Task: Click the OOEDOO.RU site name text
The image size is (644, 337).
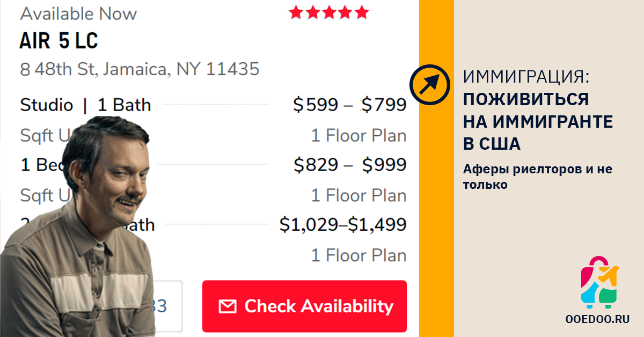Action: (x=597, y=319)
